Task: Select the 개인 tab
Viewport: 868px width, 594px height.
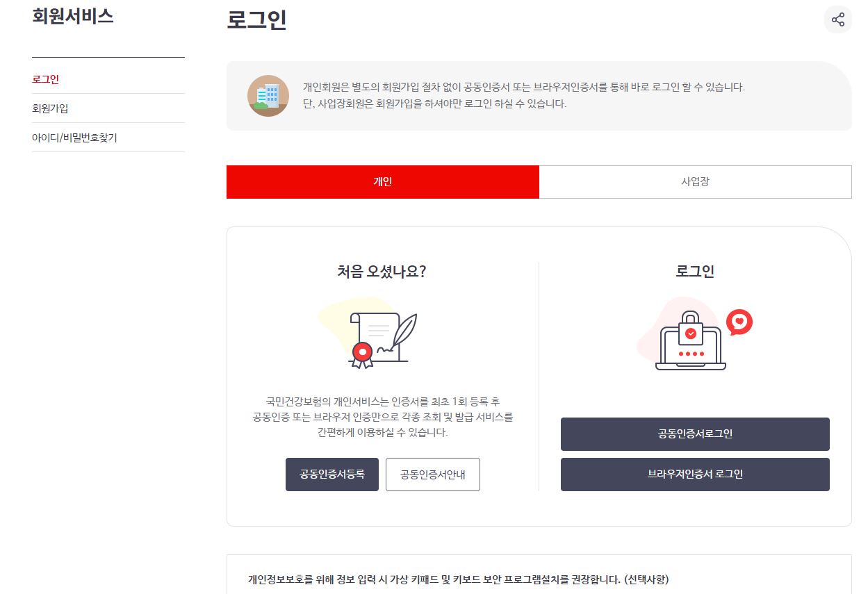Action: click(383, 182)
